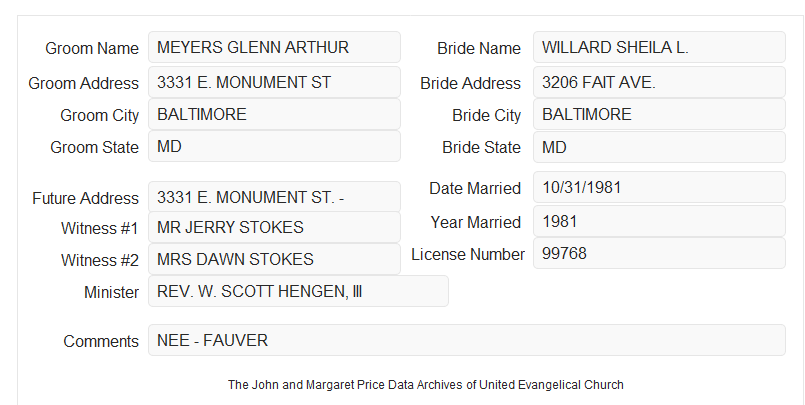Click the Date Married field
Screen dimensions: 805x405
[x=659, y=187]
